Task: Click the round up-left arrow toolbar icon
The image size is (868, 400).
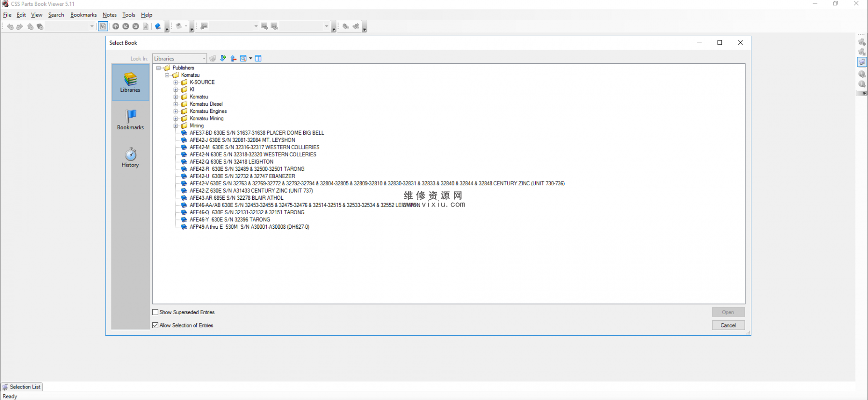Action: [126, 27]
